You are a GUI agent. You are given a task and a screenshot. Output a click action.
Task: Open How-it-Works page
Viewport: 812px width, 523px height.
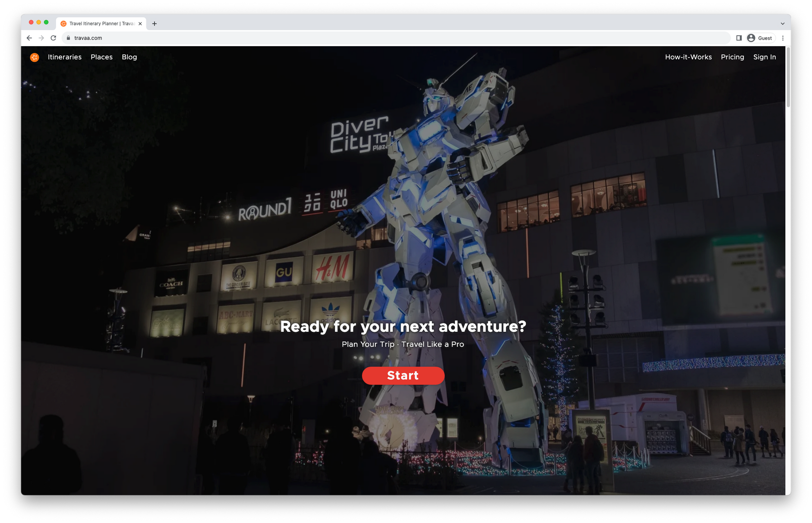click(x=688, y=57)
